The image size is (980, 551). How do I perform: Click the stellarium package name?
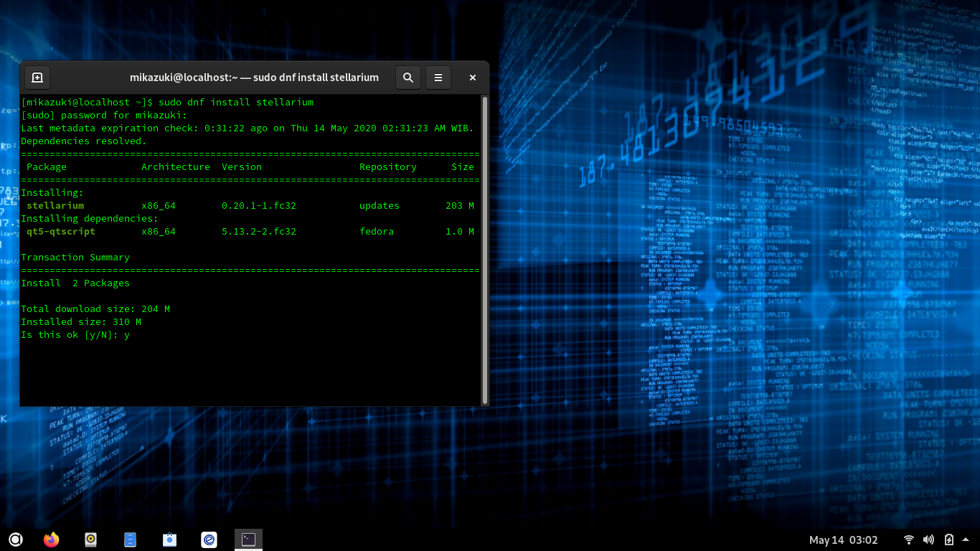55,206
